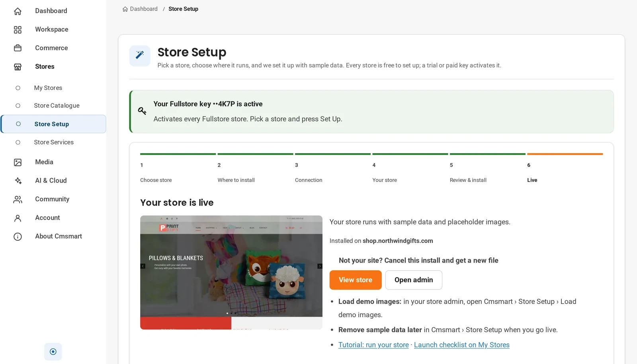Image resolution: width=637 pixels, height=364 pixels.
Task: Click step 6 Live
Action: 565,168
